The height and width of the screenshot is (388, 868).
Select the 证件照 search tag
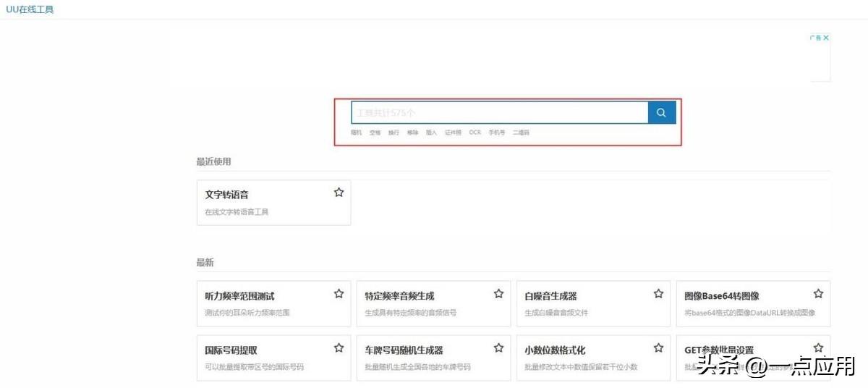[x=453, y=133]
